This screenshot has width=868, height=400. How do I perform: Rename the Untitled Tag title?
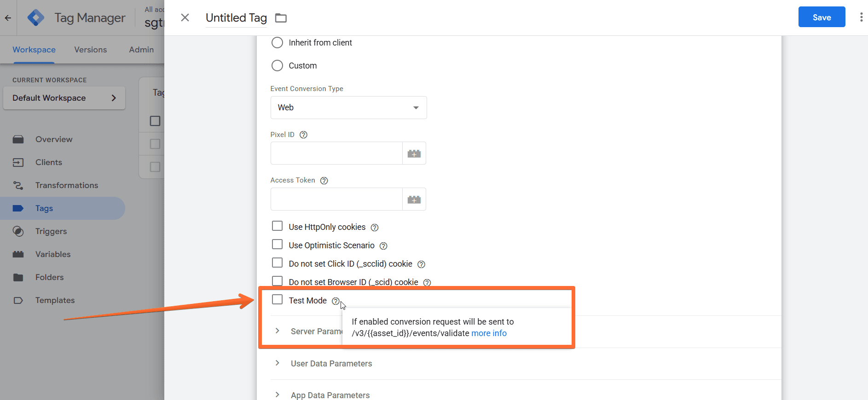(236, 18)
